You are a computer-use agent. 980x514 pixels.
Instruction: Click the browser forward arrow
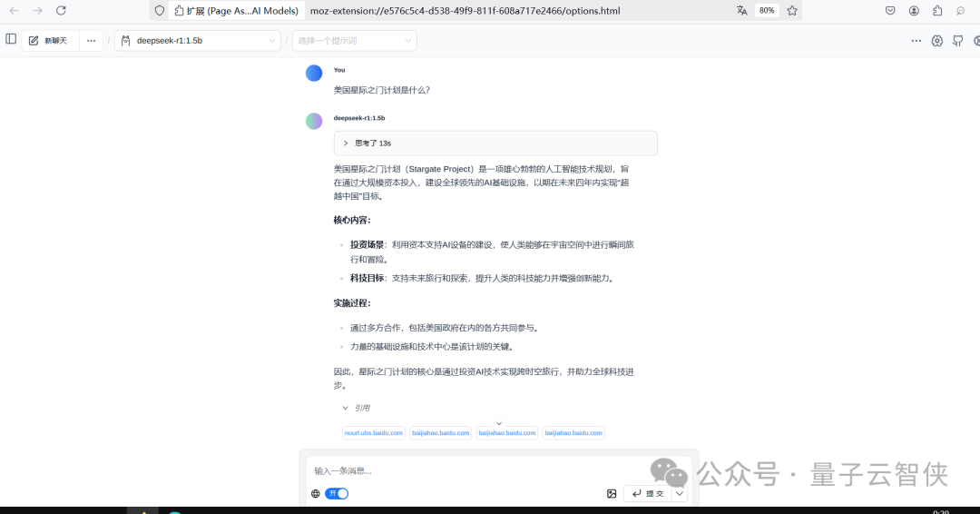pyautogui.click(x=37, y=11)
